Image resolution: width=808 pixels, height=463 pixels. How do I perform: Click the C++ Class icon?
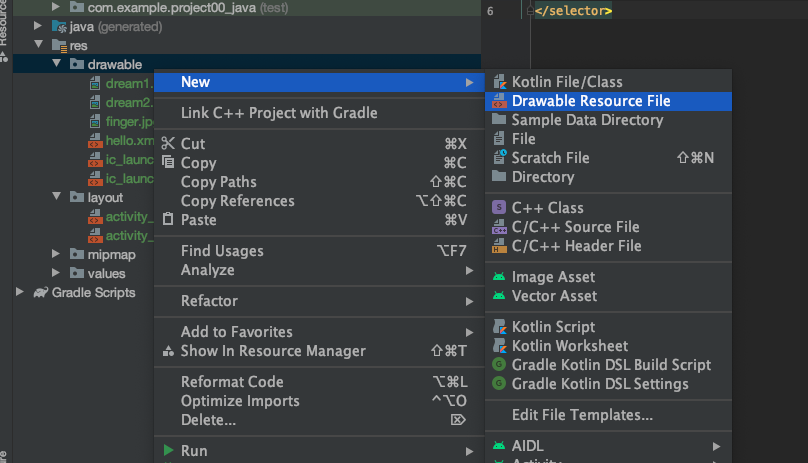[499, 207]
